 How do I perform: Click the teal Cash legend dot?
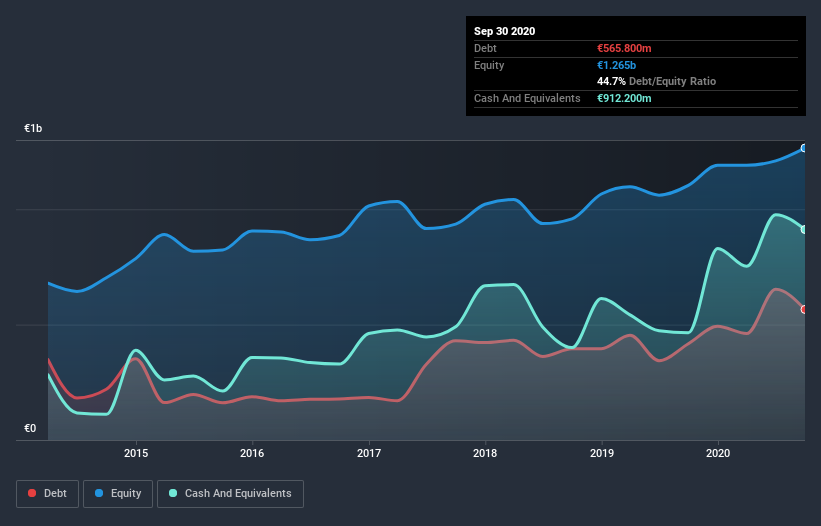pos(173,493)
